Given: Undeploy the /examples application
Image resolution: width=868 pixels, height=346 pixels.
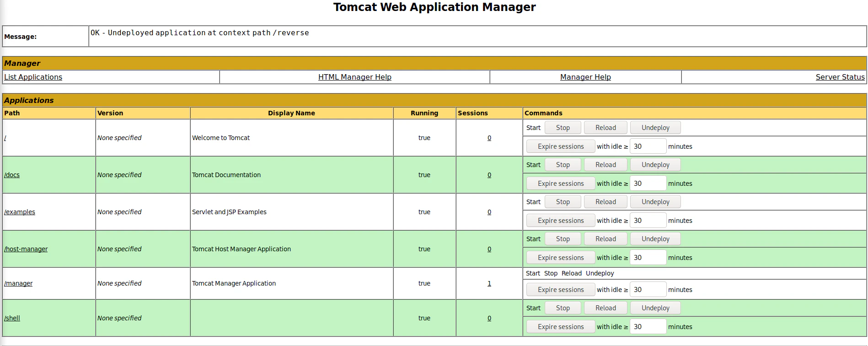Looking at the screenshot, I should [x=655, y=202].
